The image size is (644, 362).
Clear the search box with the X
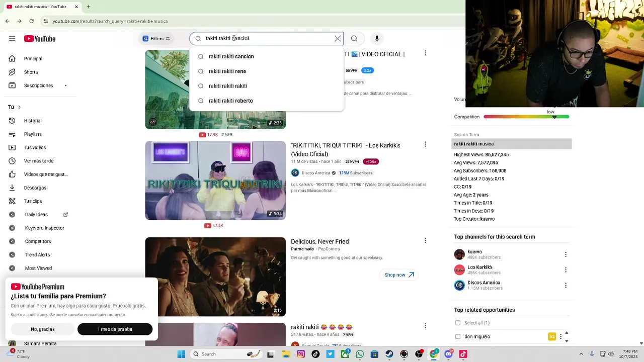(x=338, y=39)
